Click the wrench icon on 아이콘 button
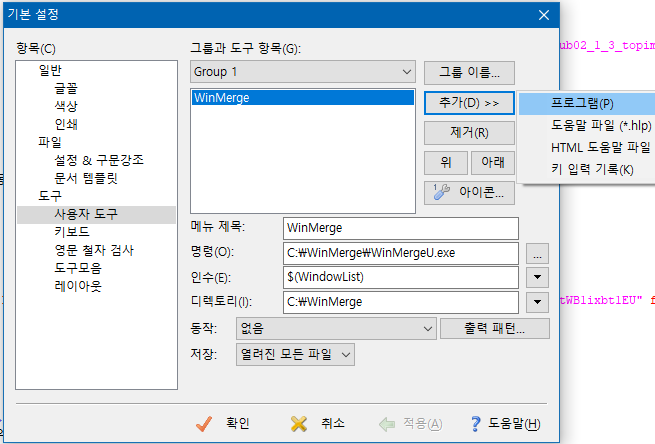 pos(441,192)
